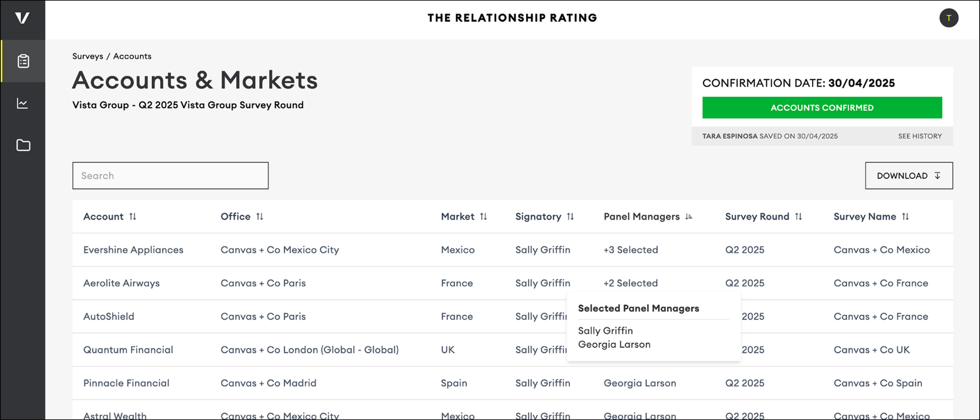980x420 pixels.
Task: Sort by Account column arrows
Action: pyautogui.click(x=133, y=217)
